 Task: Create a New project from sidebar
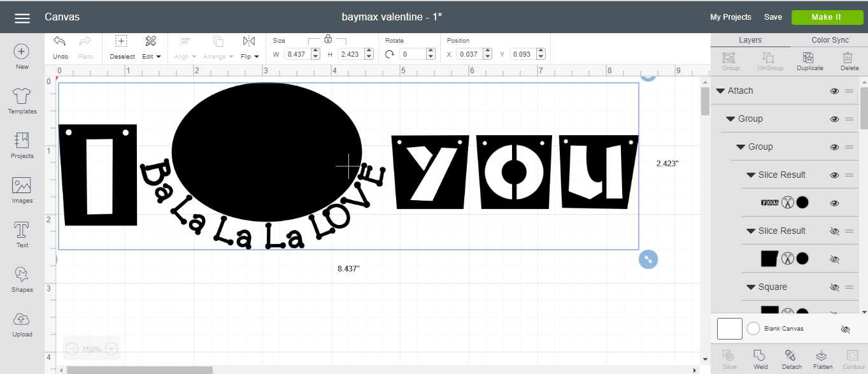pyautogui.click(x=22, y=57)
